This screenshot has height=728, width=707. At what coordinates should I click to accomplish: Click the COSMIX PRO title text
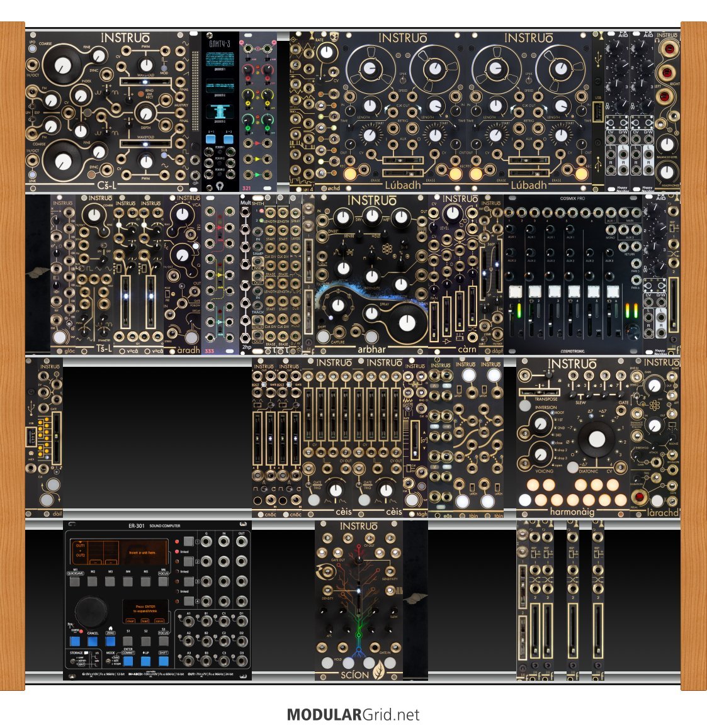click(572, 198)
